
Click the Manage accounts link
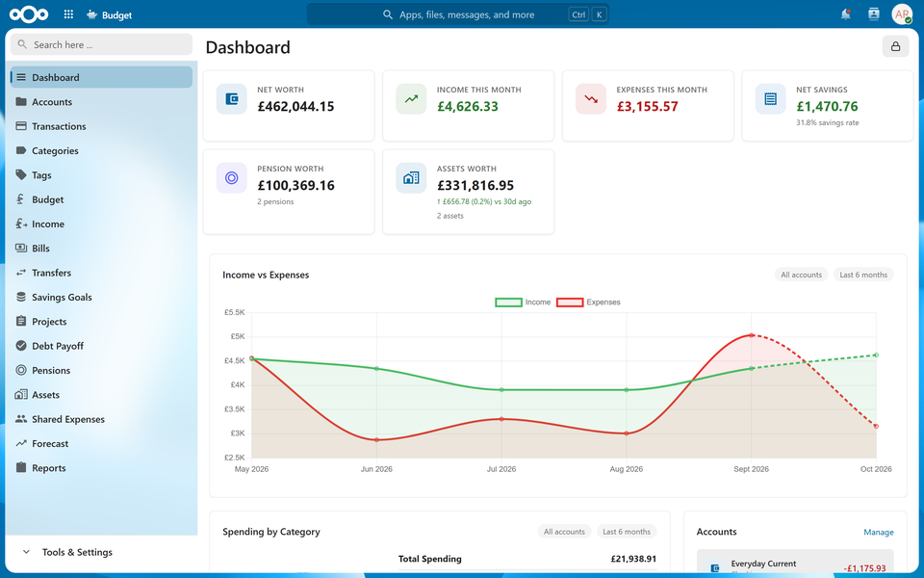coord(878,532)
